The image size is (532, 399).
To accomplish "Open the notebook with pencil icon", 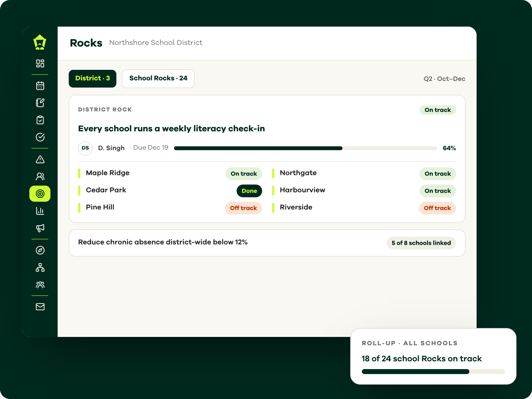I will point(40,103).
